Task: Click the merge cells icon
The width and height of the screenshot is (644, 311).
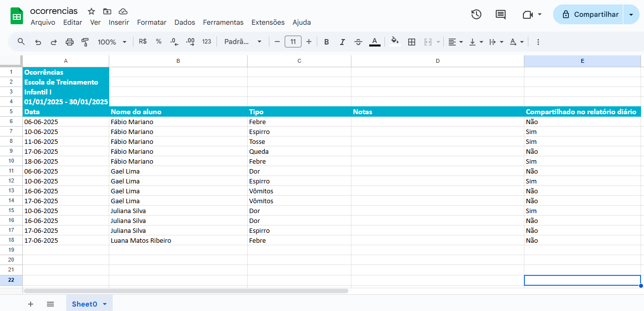Action: pyautogui.click(x=428, y=42)
